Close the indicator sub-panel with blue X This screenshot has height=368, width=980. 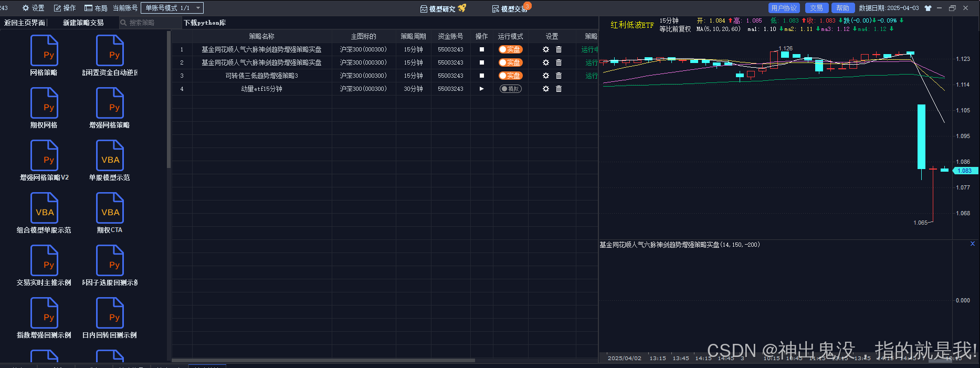point(973,244)
